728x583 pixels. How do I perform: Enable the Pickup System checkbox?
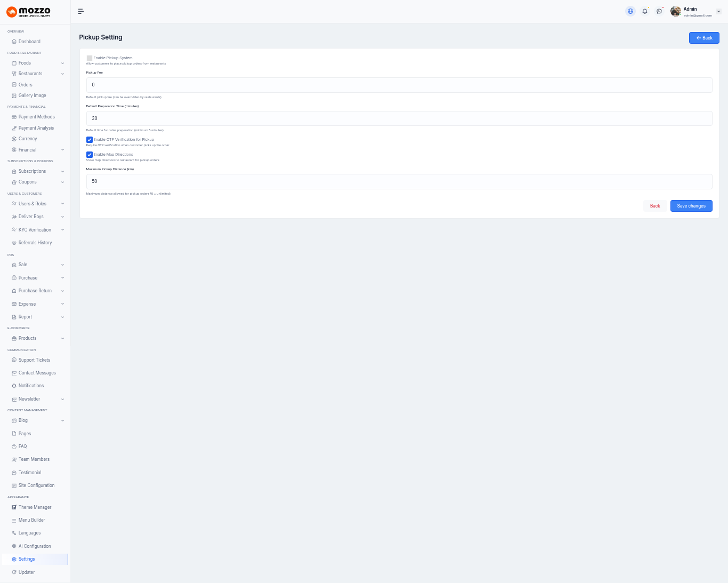[x=90, y=58]
